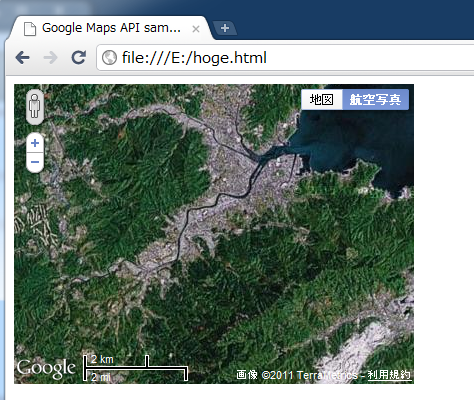Switch map to 地図 view

point(322,99)
